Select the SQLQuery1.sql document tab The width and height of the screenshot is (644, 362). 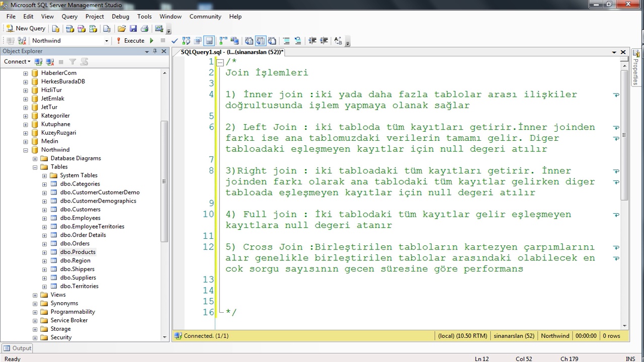point(232,52)
